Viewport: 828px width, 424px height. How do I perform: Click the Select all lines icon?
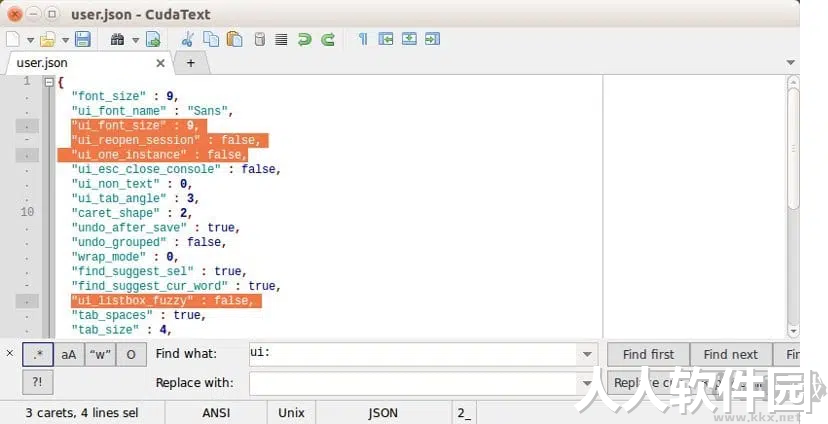pos(281,40)
